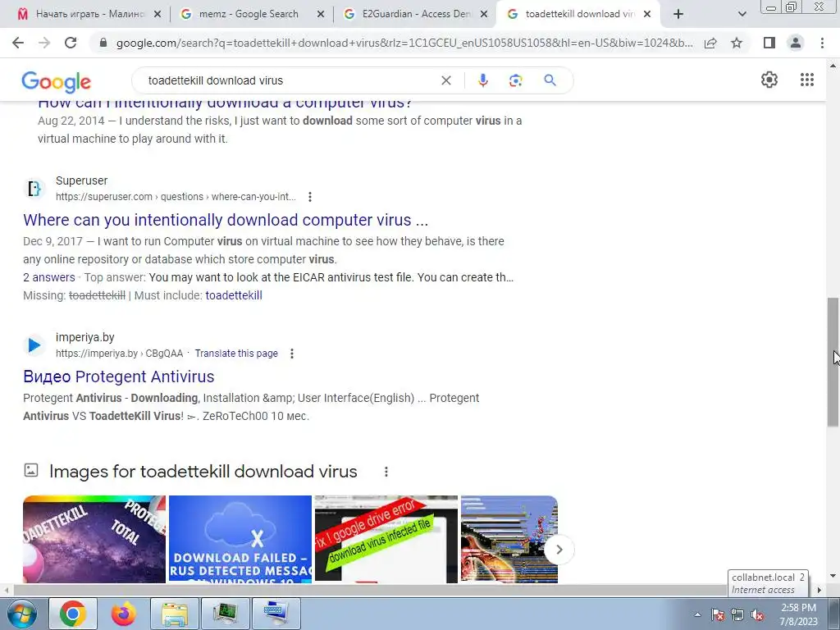840x630 pixels.
Task: Show hidden system tray icons
Action: 697,615
